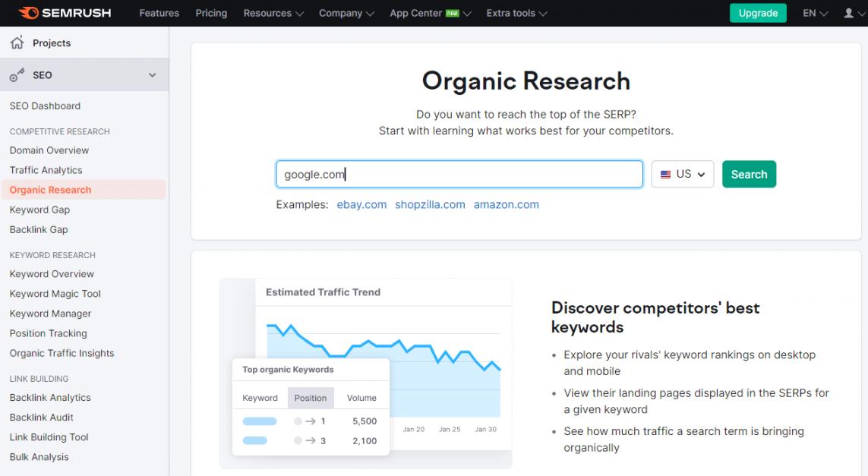Open the Extra tools dropdown menu

pos(516,13)
